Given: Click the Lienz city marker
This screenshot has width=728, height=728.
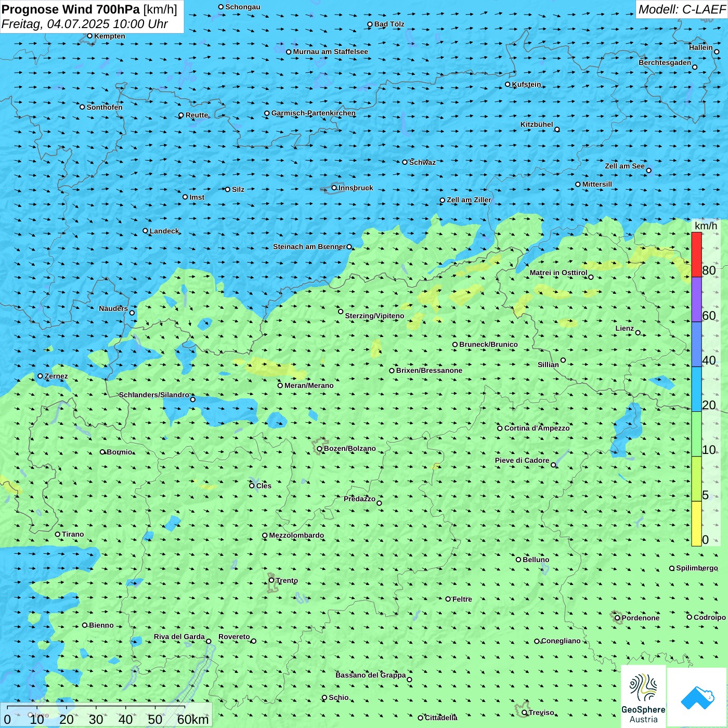Looking at the screenshot, I should (638, 333).
